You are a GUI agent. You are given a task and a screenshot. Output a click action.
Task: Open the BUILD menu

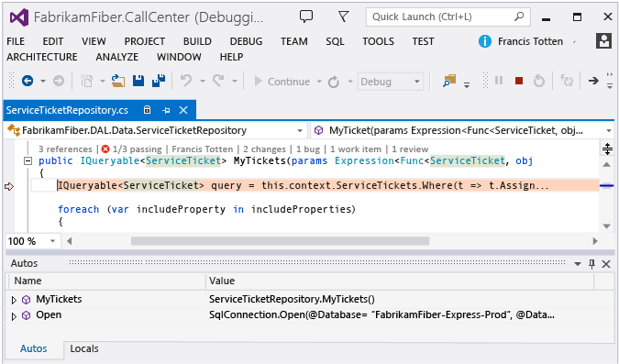(197, 41)
